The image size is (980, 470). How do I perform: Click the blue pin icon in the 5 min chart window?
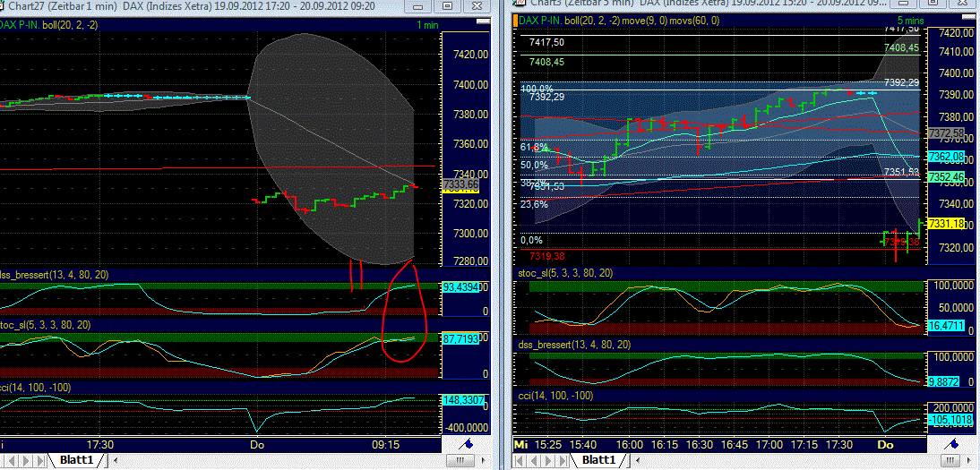[952, 444]
